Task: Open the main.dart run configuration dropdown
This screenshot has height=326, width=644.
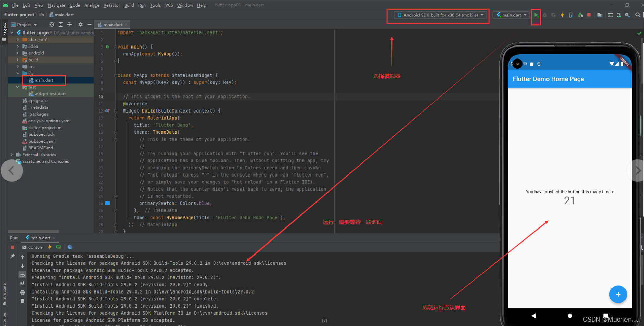Action: (511, 15)
